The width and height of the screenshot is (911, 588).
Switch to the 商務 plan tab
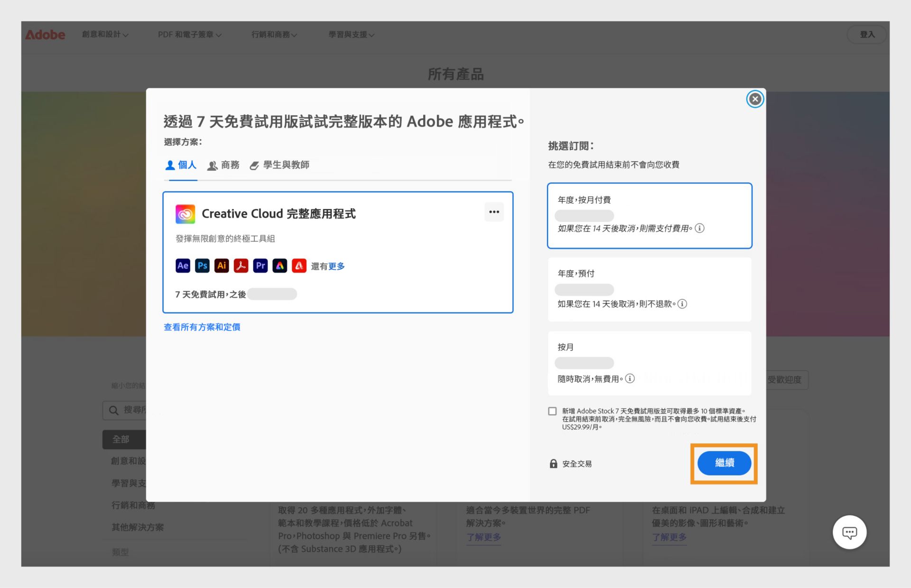pos(223,165)
